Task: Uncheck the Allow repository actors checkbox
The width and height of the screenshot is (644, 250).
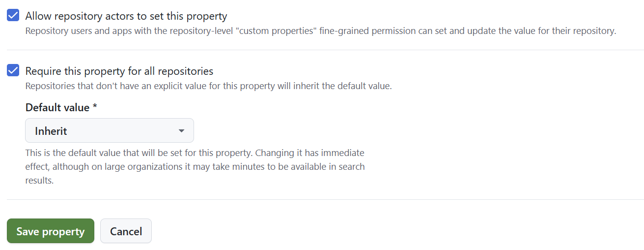Action: click(x=13, y=16)
